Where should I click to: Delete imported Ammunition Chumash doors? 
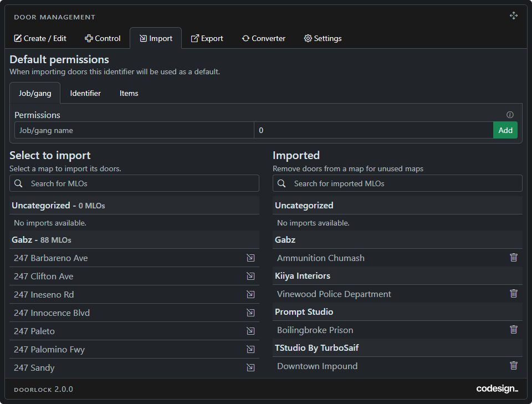(x=514, y=258)
